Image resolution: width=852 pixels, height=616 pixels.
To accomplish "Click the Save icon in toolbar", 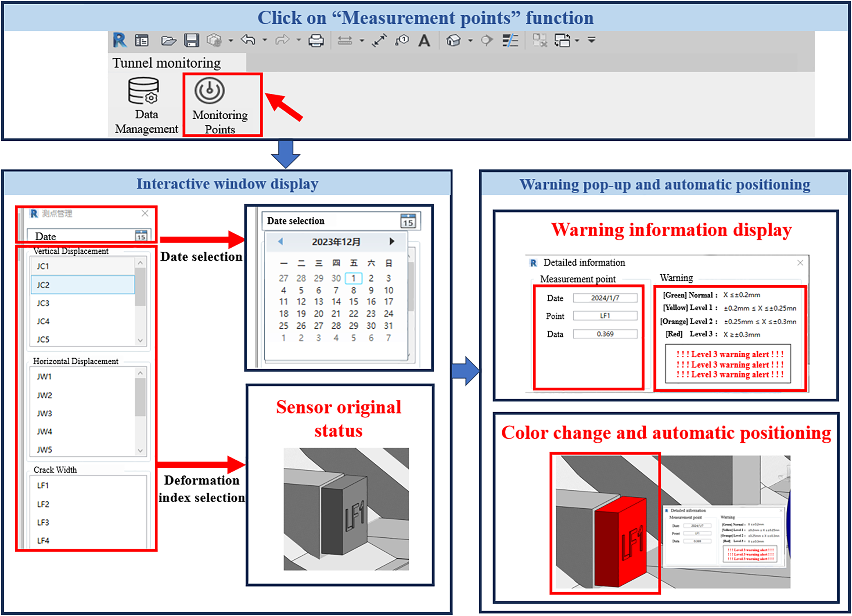I will [191, 40].
